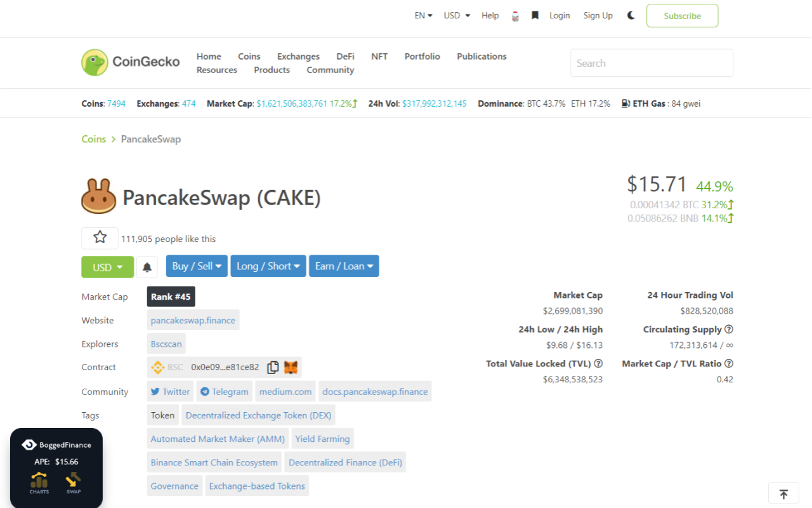Expand the Earn / Loan dropdown
The width and height of the screenshot is (812, 508).
coord(344,266)
